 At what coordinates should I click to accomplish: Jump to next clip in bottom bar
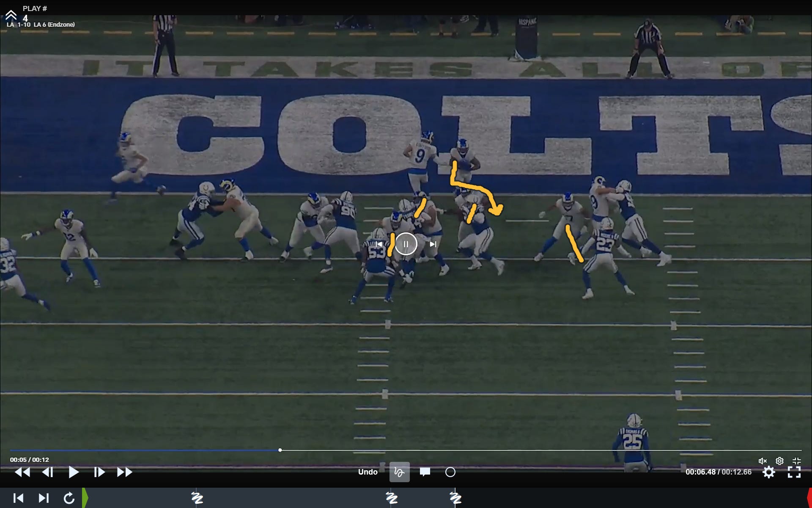click(x=44, y=498)
